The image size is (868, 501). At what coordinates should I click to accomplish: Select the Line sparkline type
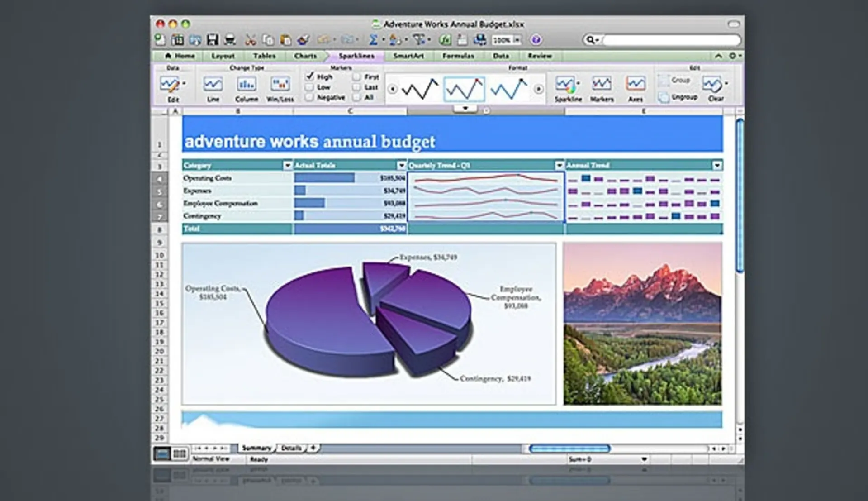[213, 88]
